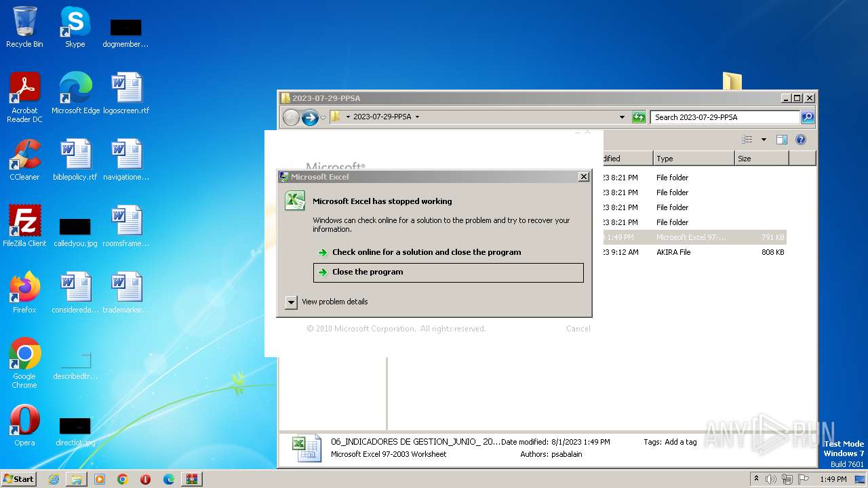Open network status tray icon
The width and height of the screenshot is (868, 488).
coord(787,479)
